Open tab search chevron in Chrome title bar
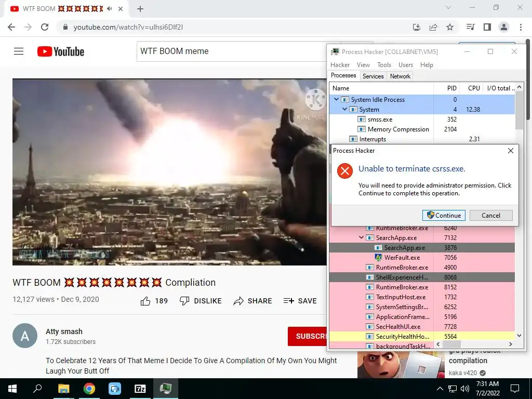This screenshot has width=532, height=399. coord(448,7)
